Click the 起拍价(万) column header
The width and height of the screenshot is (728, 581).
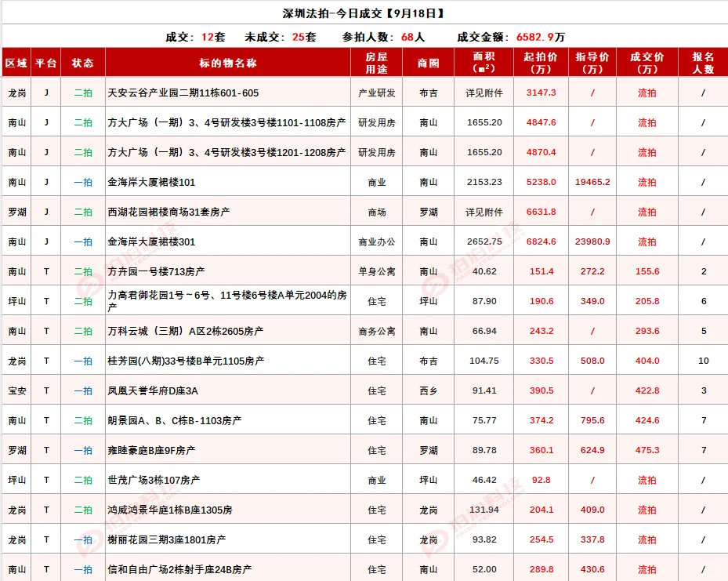pyautogui.click(x=541, y=63)
